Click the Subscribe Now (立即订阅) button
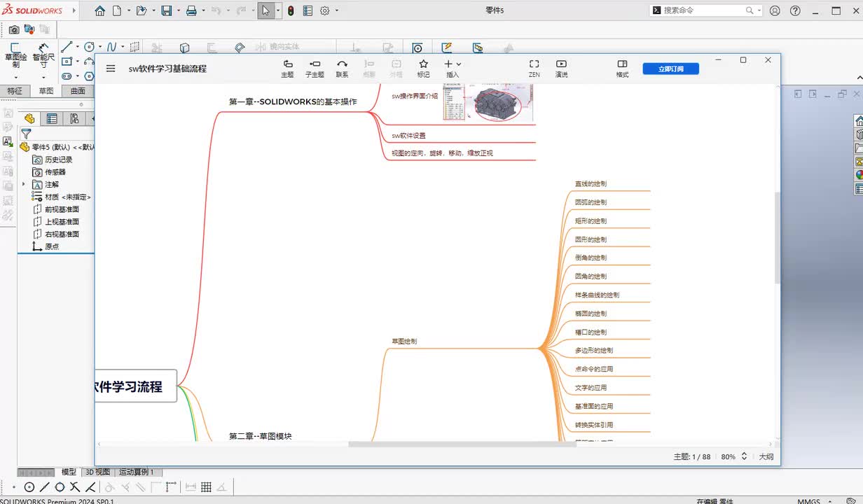Image resolution: width=863 pixels, height=504 pixels. click(670, 69)
